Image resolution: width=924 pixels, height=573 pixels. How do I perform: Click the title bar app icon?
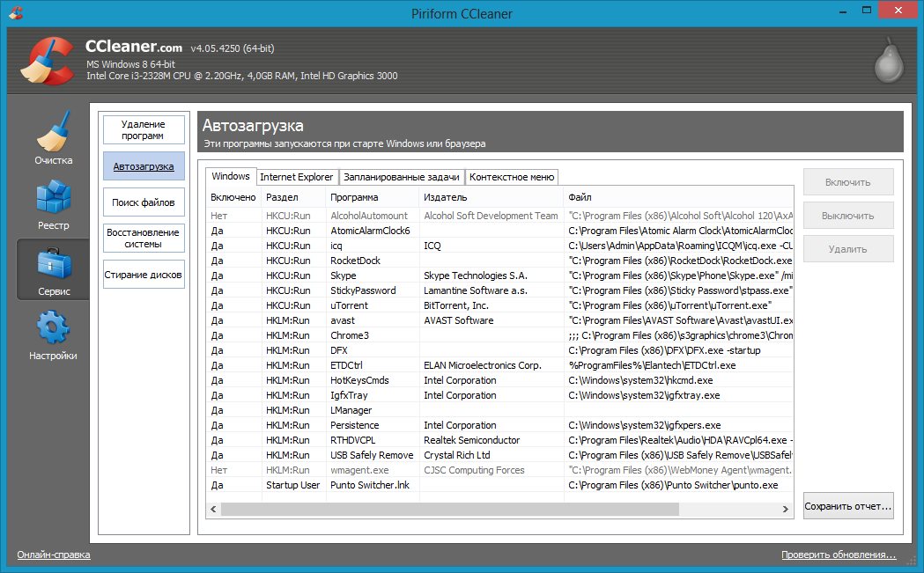14,14
